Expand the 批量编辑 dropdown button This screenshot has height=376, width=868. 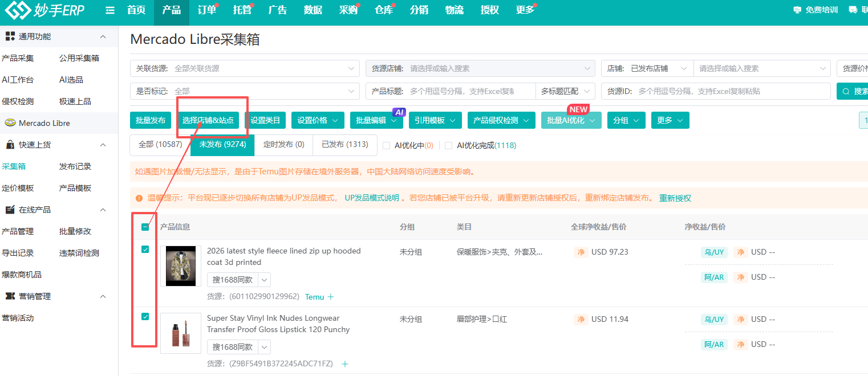pyautogui.click(x=376, y=120)
